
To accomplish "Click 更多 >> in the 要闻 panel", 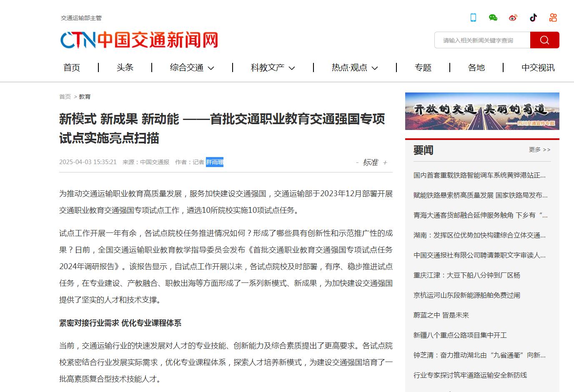I will click(540, 150).
